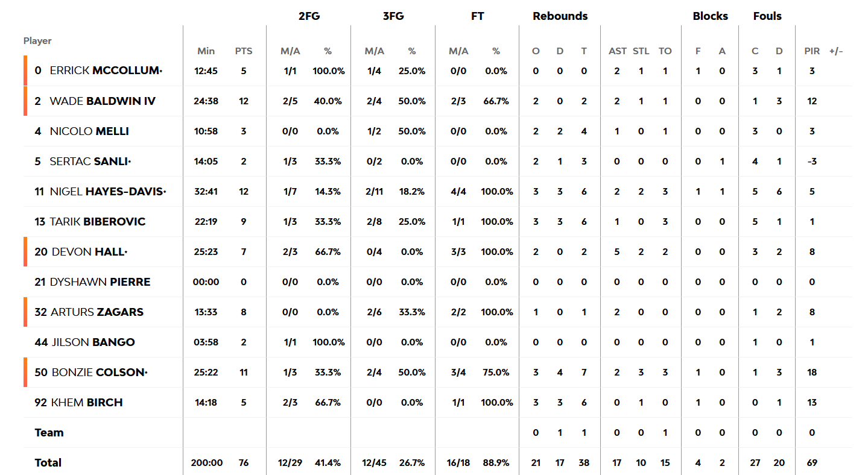This screenshot has height=475, width=868.
Task: Select Khem Birch from the roster
Action: pyautogui.click(x=86, y=402)
